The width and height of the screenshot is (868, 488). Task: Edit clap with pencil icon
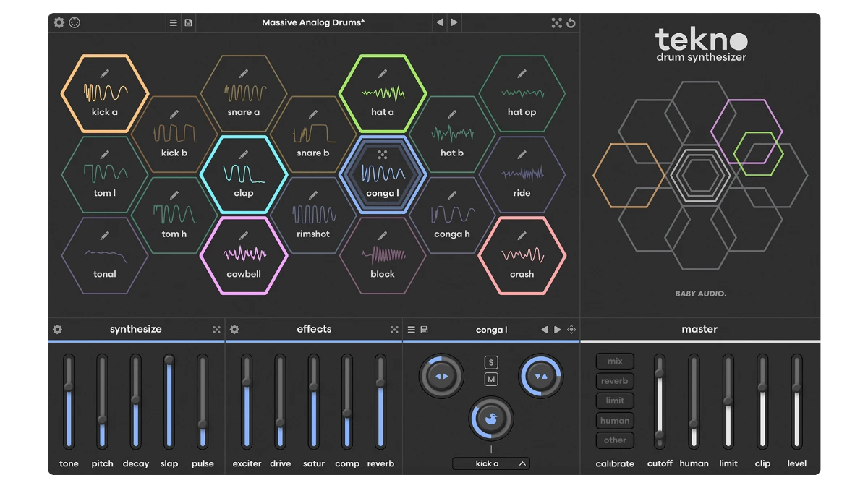[x=244, y=155]
